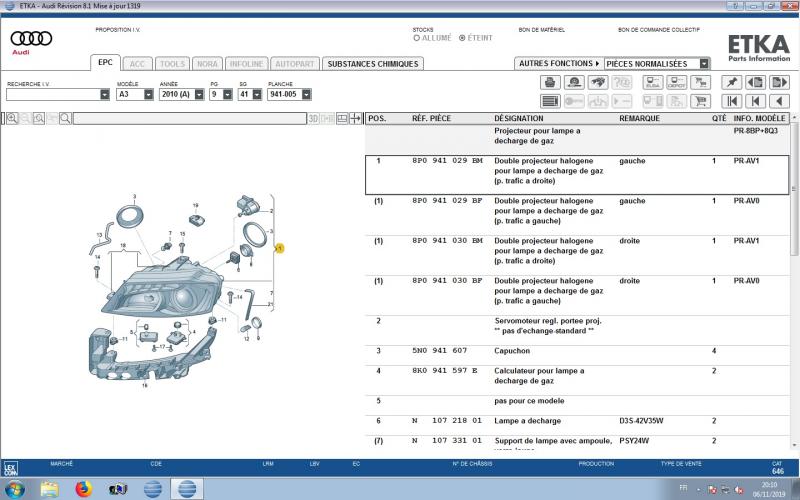Open the SG 41 dropdown
This screenshot has width=800, height=500.
257,94
